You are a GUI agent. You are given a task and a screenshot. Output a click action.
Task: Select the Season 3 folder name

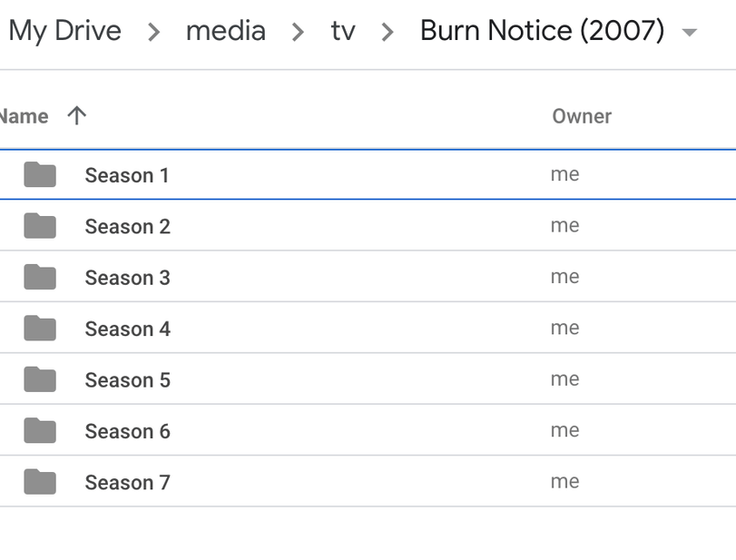[x=127, y=278]
